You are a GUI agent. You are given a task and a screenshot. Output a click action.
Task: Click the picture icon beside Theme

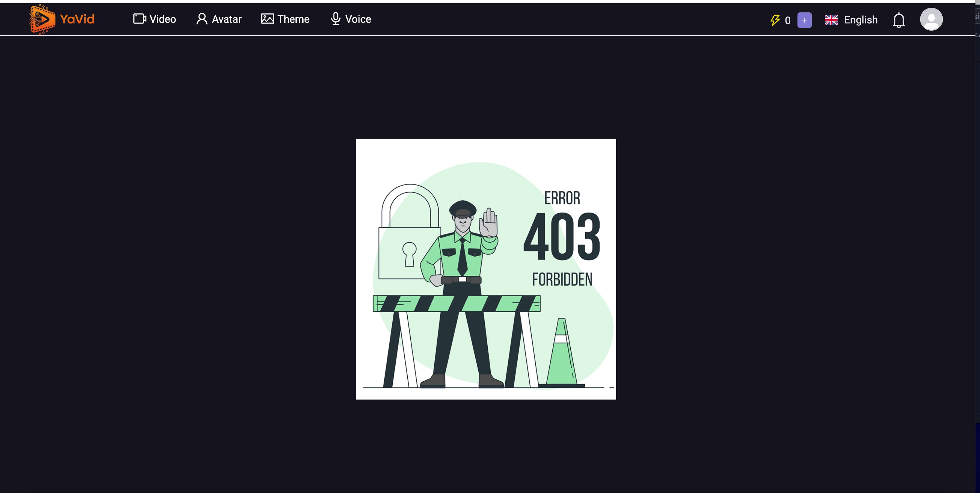267,19
